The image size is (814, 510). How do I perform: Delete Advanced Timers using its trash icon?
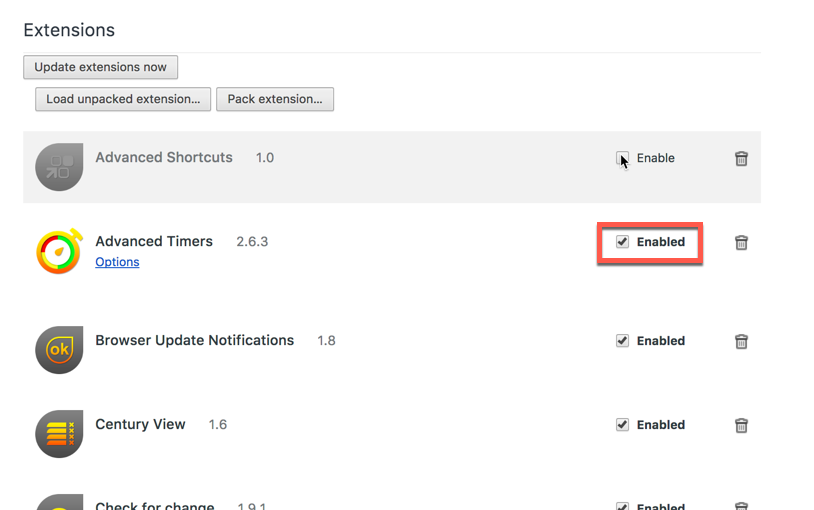point(741,243)
